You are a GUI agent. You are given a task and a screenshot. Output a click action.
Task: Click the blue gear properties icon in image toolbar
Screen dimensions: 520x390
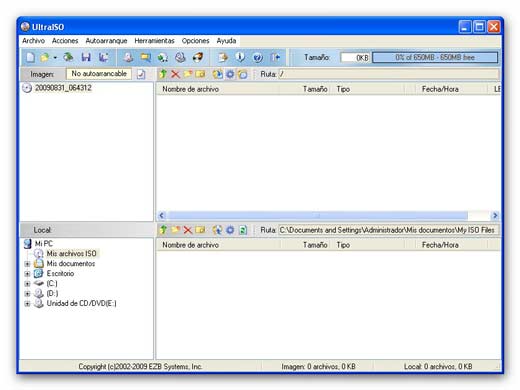(230, 74)
